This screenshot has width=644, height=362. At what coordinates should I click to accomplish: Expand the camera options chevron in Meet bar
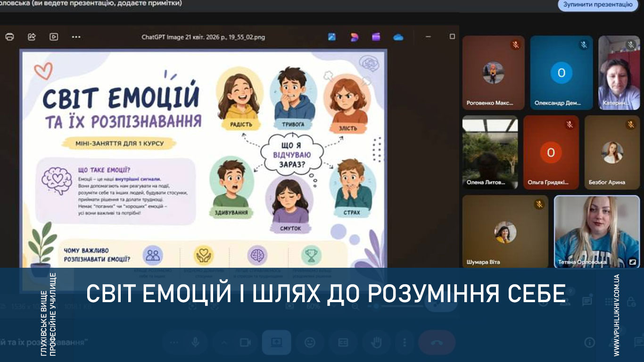coord(224,343)
